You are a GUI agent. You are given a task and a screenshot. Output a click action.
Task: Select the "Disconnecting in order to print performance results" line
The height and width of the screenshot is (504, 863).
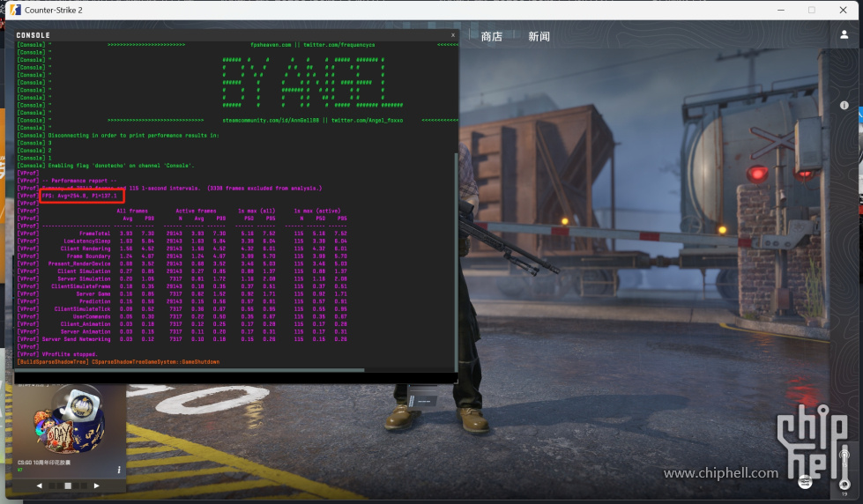(x=133, y=136)
